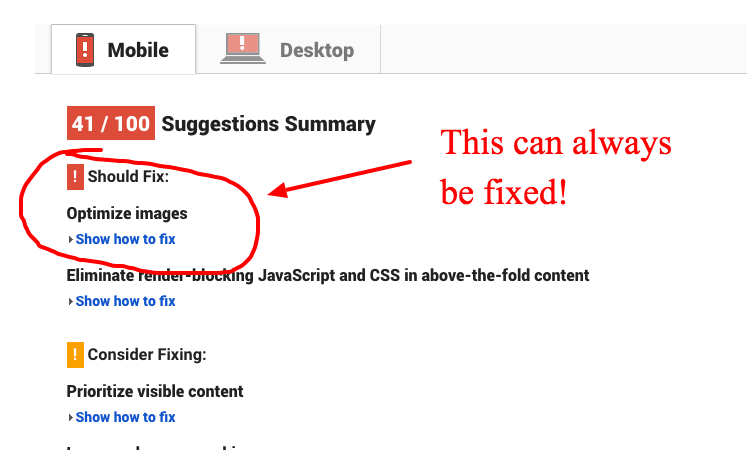Click the 41 / 100 score badge
This screenshot has width=747, height=450.
click(x=111, y=123)
